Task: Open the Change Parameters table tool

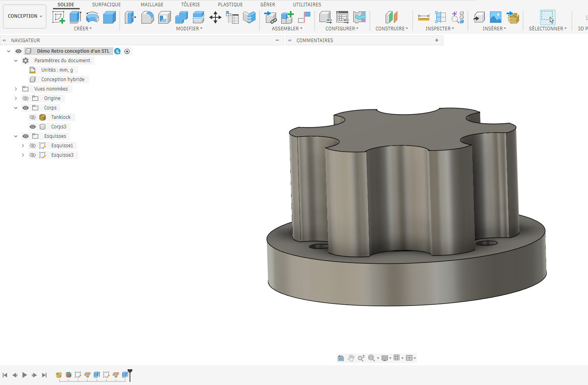Action: [232, 17]
